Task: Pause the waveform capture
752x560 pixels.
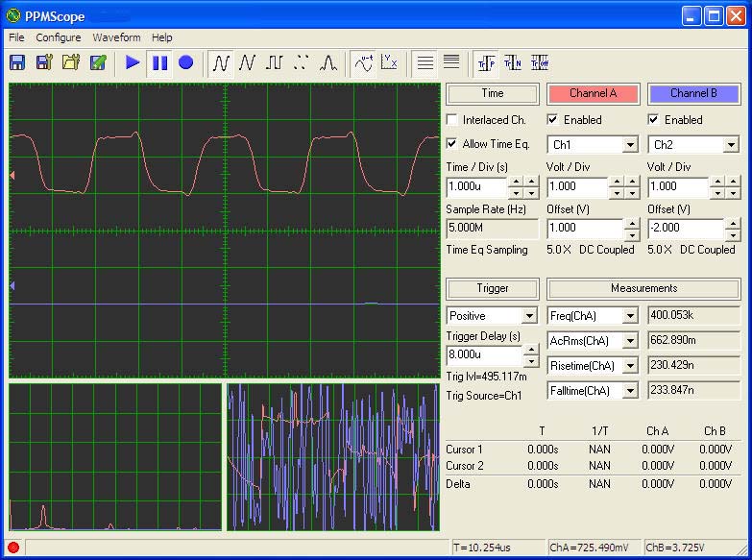Action: tap(159, 62)
